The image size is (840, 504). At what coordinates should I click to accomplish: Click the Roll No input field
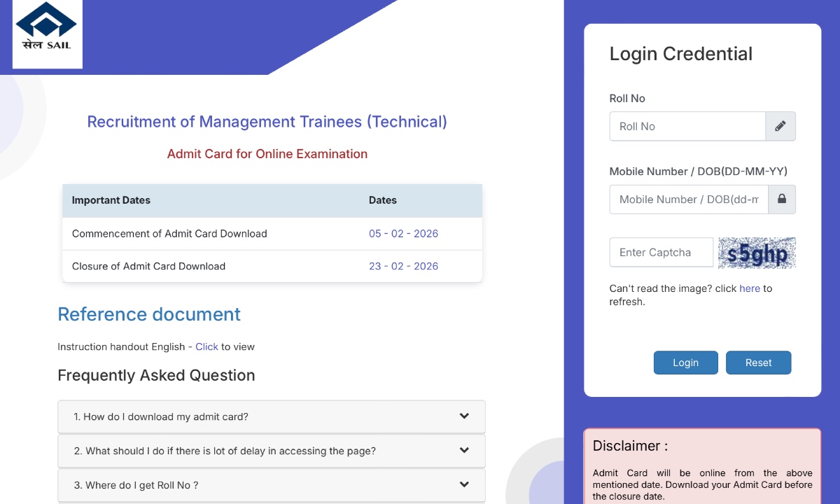(x=688, y=126)
